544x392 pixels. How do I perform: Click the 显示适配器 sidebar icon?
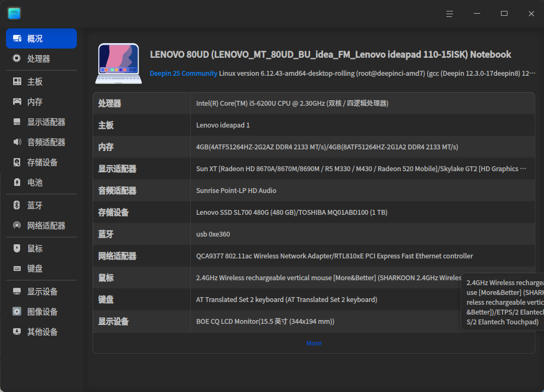[17, 122]
